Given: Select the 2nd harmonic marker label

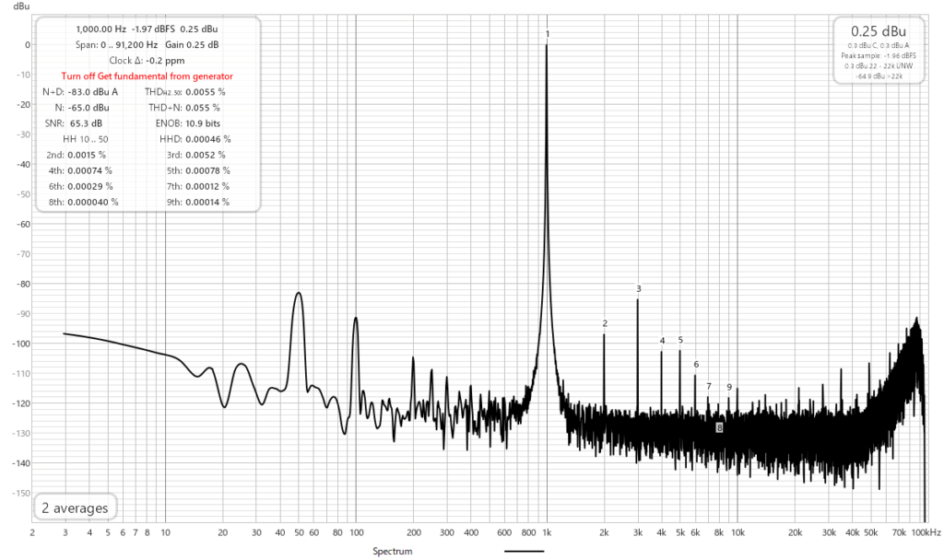Looking at the screenshot, I should point(605,323).
